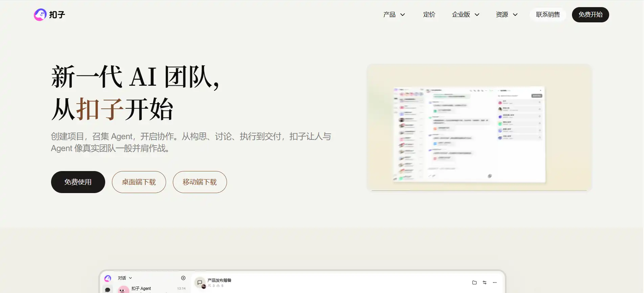Open the 定价 page

click(429, 15)
